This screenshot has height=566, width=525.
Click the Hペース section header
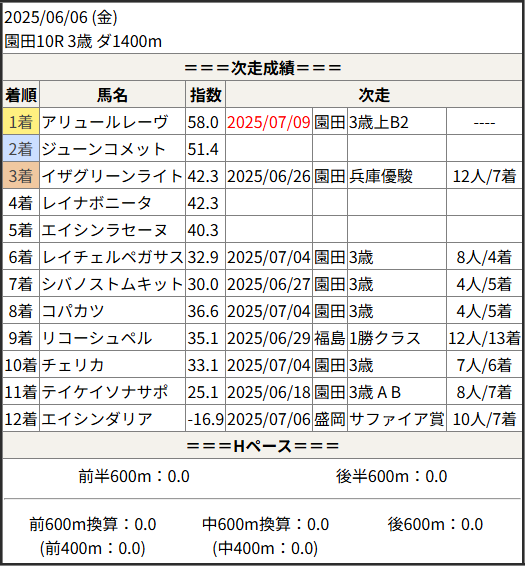pos(262,446)
